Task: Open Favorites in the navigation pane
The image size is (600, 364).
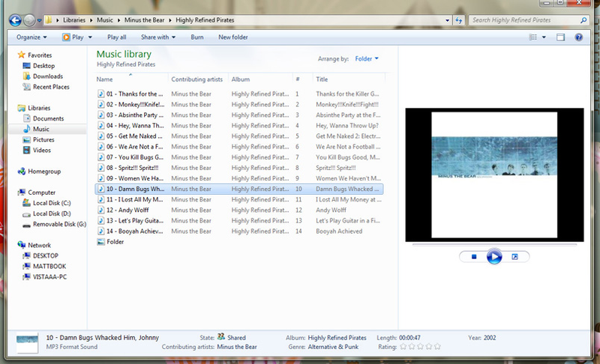Action: coord(40,55)
